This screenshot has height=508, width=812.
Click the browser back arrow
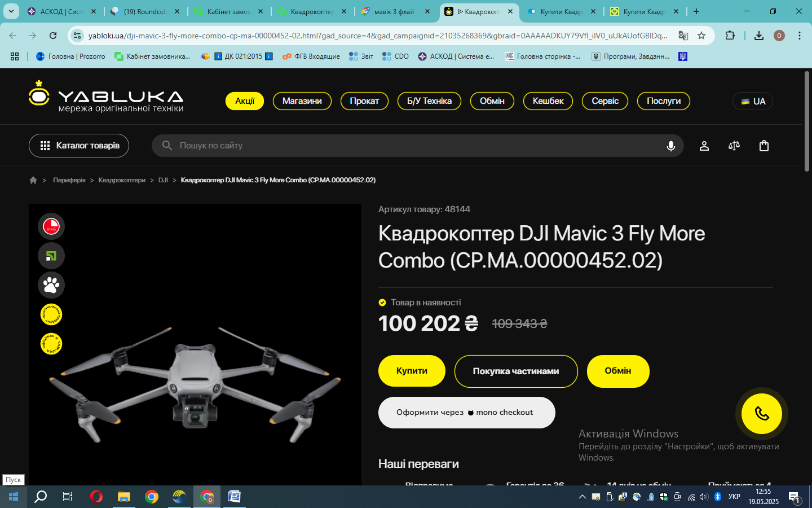tap(13, 36)
